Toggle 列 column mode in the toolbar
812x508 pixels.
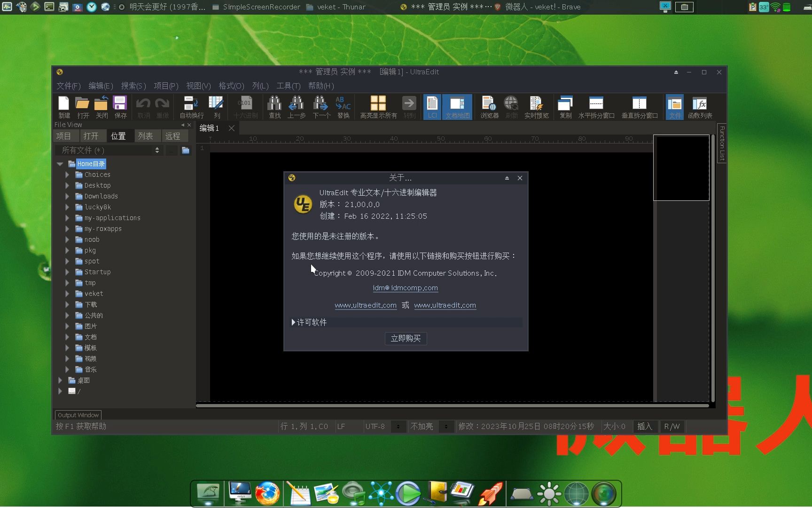coord(217,107)
